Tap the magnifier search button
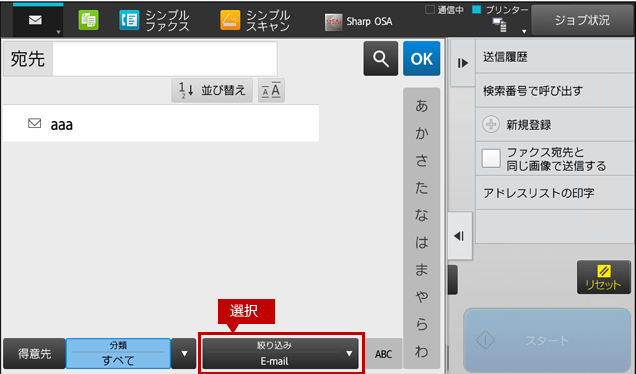Image resolution: width=636 pixels, height=374 pixels. [380, 59]
